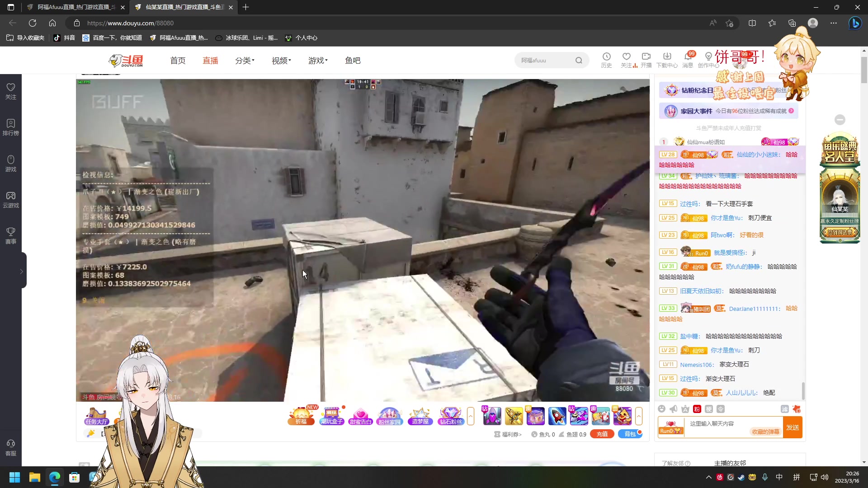Image resolution: width=868 pixels, height=488 pixels.
Task: Open the 个人中心 bookmark
Action: pyautogui.click(x=301, y=38)
